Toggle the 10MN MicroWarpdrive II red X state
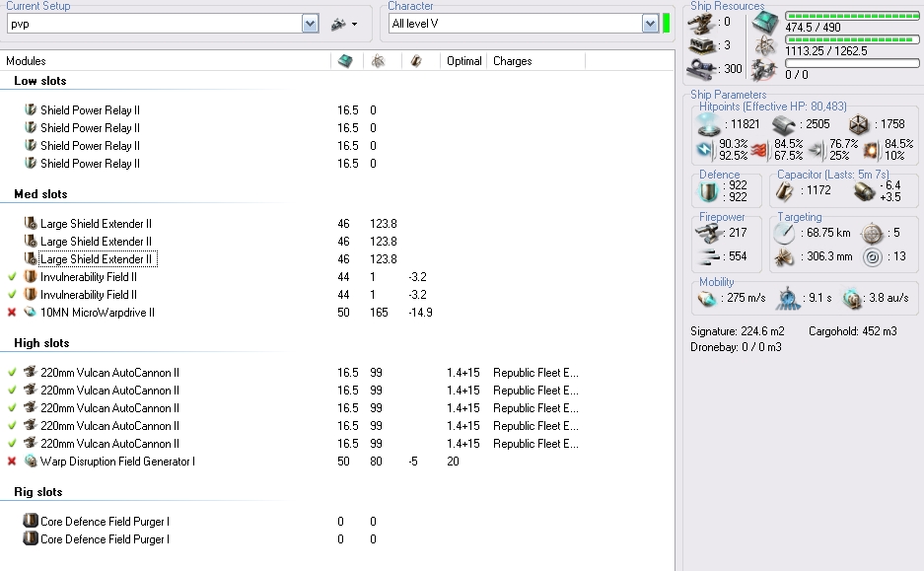 pyautogui.click(x=12, y=313)
